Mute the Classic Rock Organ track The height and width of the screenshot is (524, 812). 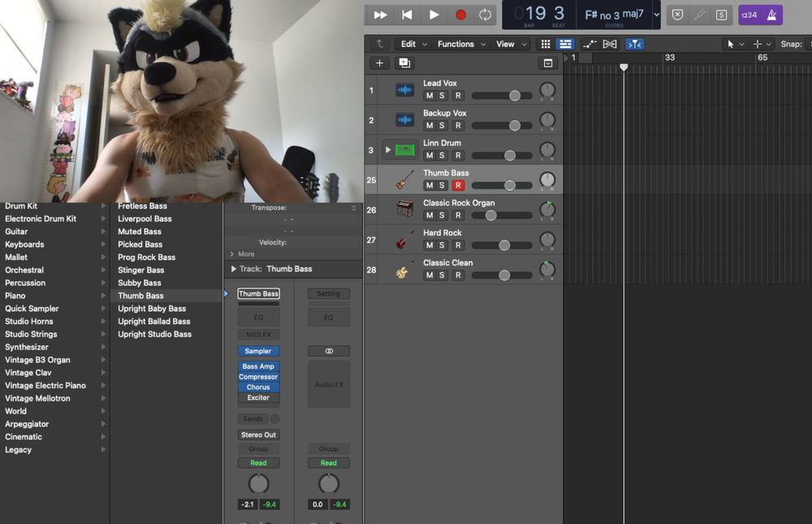tap(430, 215)
